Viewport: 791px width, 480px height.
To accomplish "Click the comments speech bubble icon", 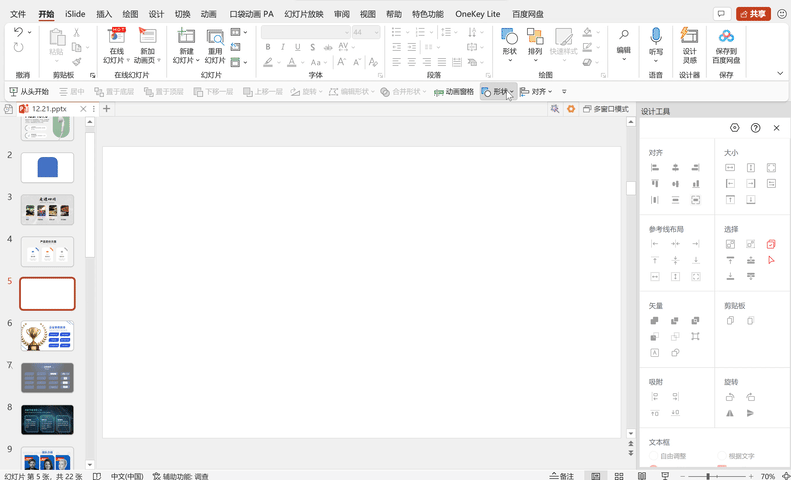I will [x=722, y=14].
